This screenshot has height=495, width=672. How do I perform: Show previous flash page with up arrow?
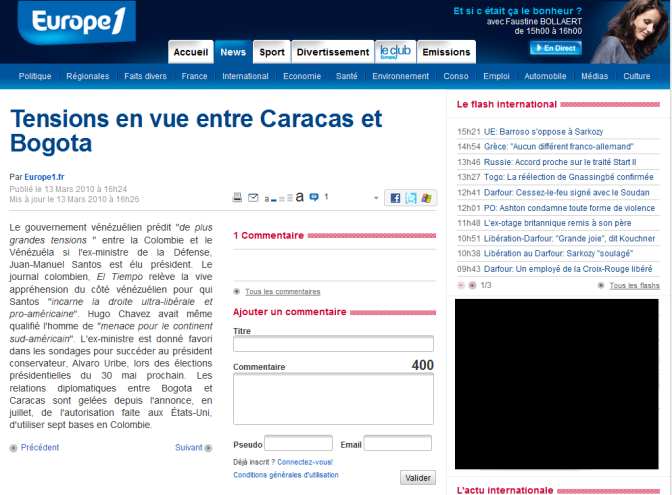coord(461,286)
